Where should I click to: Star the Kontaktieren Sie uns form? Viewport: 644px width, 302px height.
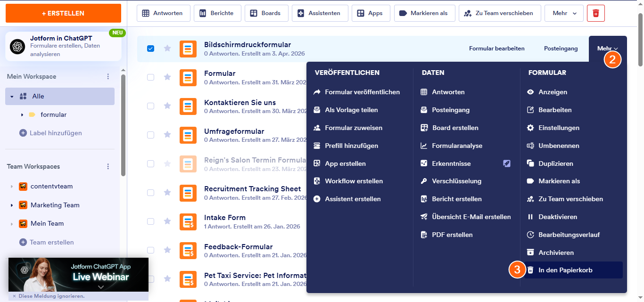pos(167,106)
